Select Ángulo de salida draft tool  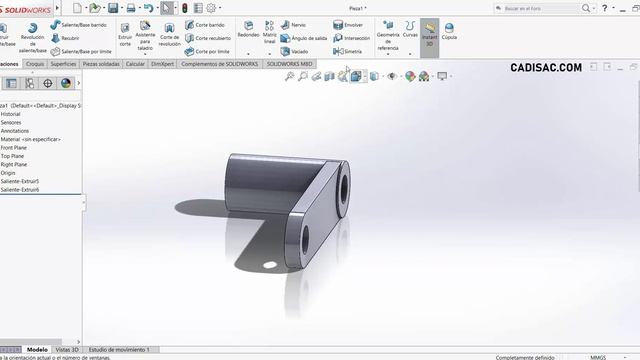pyautogui.click(x=304, y=38)
